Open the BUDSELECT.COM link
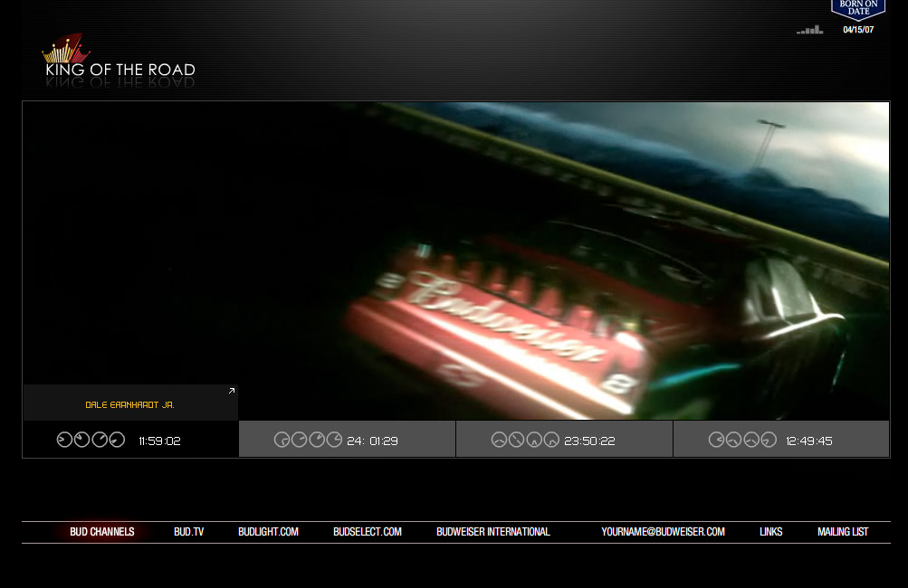The width and height of the screenshot is (908, 588). click(367, 532)
